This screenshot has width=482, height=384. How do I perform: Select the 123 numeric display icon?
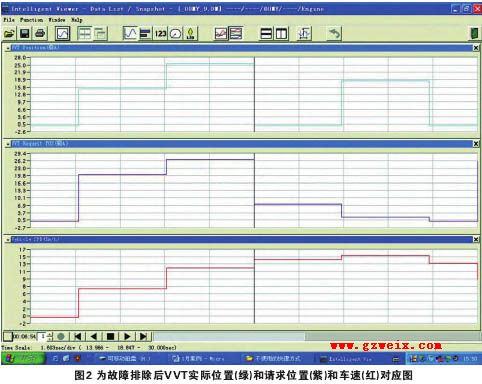(x=160, y=34)
